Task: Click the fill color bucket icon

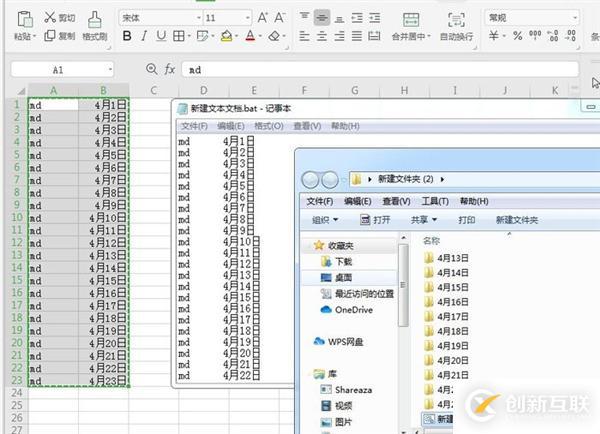Action: (x=227, y=36)
